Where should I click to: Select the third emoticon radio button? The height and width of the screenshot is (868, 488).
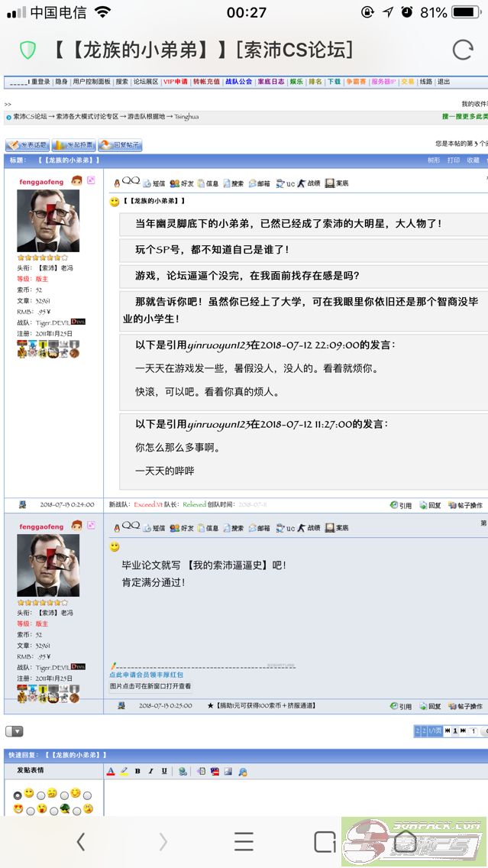click(64, 795)
